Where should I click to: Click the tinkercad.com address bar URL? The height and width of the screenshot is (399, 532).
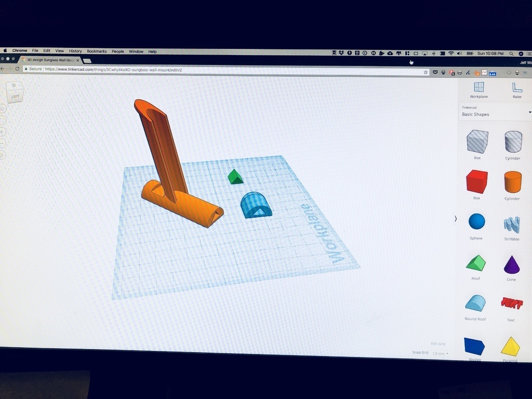click(x=114, y=70)
